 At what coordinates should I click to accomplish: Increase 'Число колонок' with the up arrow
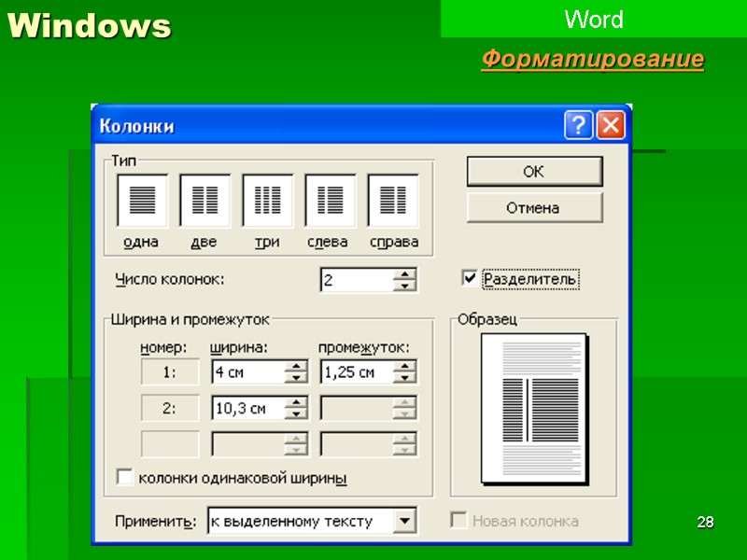pyautogui.click(x=404, y=274)
